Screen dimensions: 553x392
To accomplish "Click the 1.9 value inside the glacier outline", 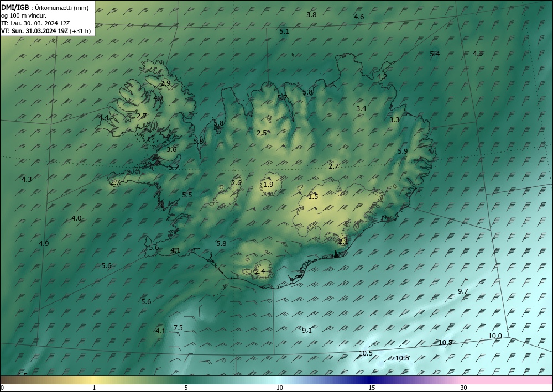I will pos(268,184).
